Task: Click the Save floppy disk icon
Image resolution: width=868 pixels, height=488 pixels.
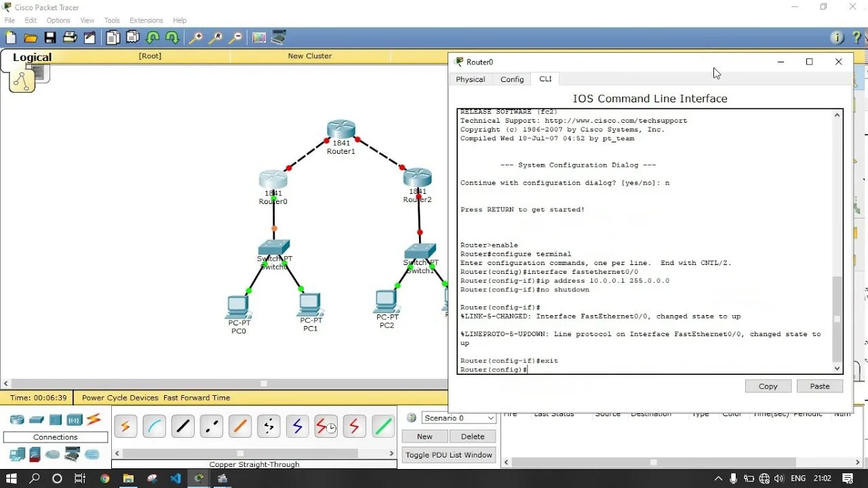Action: point(50,38)
